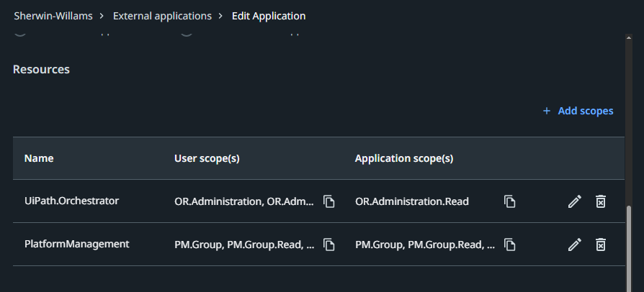The width and height of the screenshot is (644, 292).
Task: Go to the Sherwin-Willams breadcrumb
Action: (x=54, y=16)
